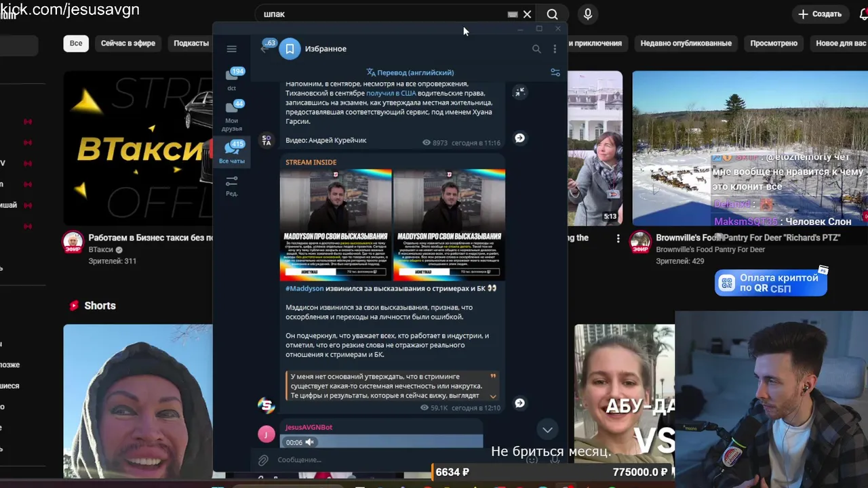
Task: Open the dct chat folder
Action: 232,79
